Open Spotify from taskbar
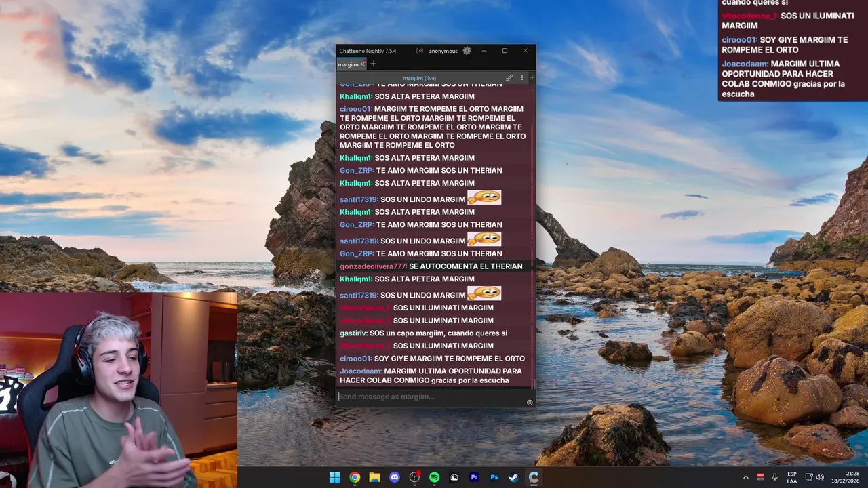The image size is (868, 488). [x=435, y=477]
